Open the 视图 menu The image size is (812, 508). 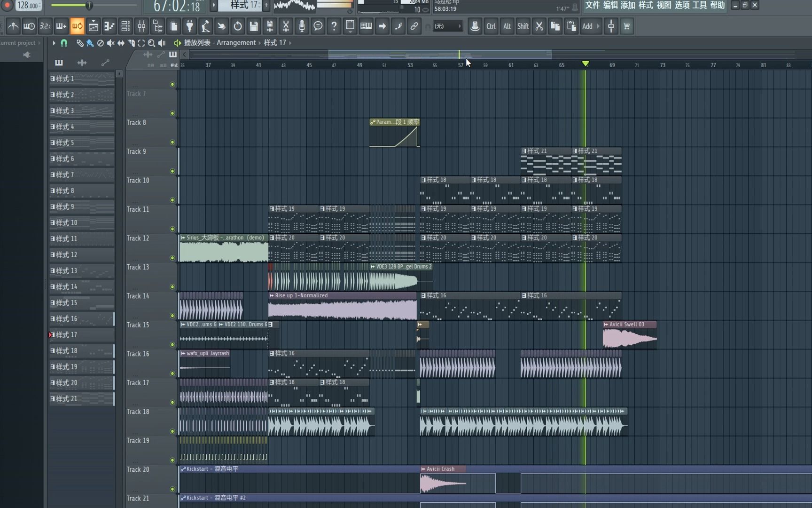tap(664, 5)
